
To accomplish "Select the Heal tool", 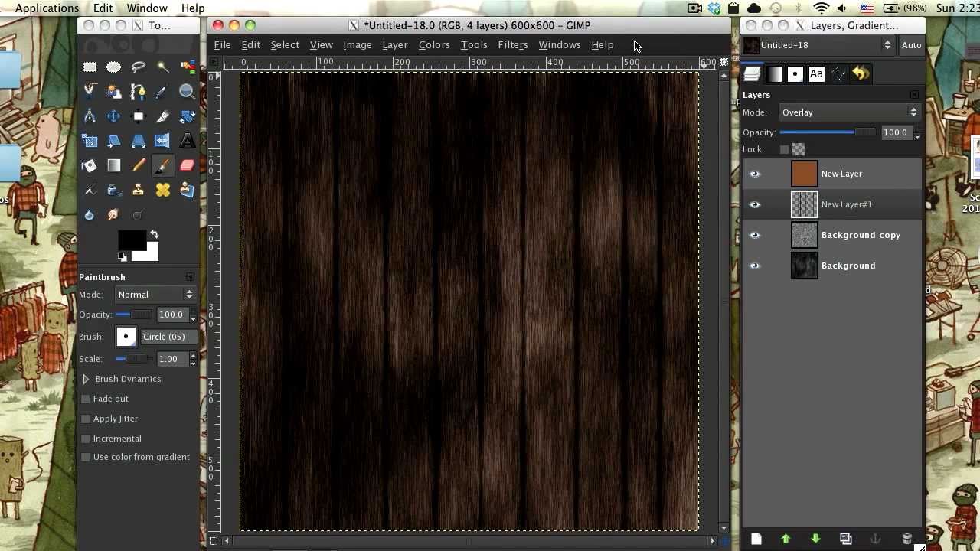I will pyautogui.click(x=163, y=190).
